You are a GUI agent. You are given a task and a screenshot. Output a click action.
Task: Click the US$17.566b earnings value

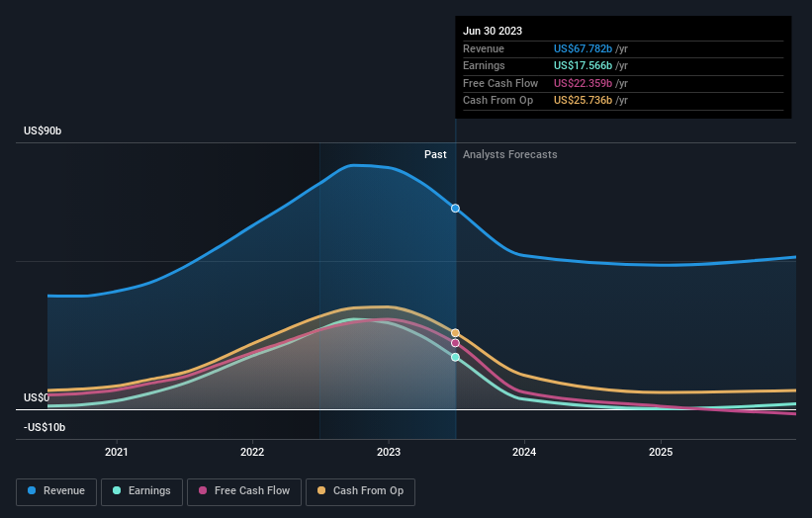click(584, 65)
